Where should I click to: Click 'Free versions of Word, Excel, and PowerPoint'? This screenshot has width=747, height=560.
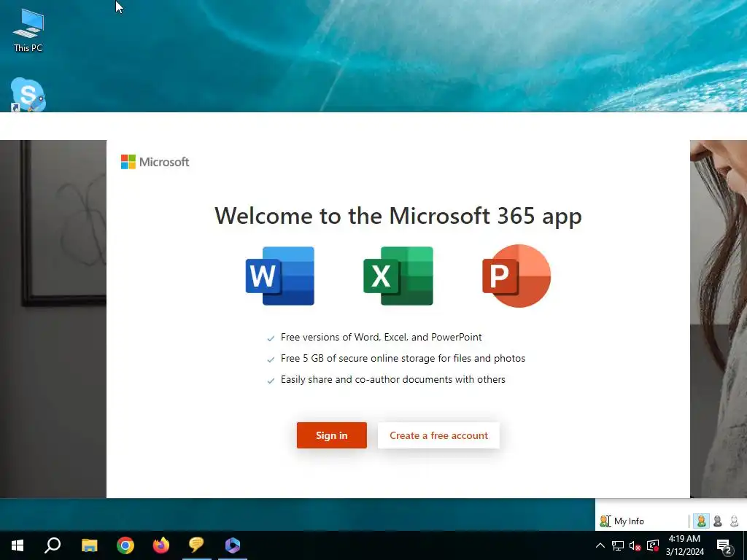tap(381, 337)
